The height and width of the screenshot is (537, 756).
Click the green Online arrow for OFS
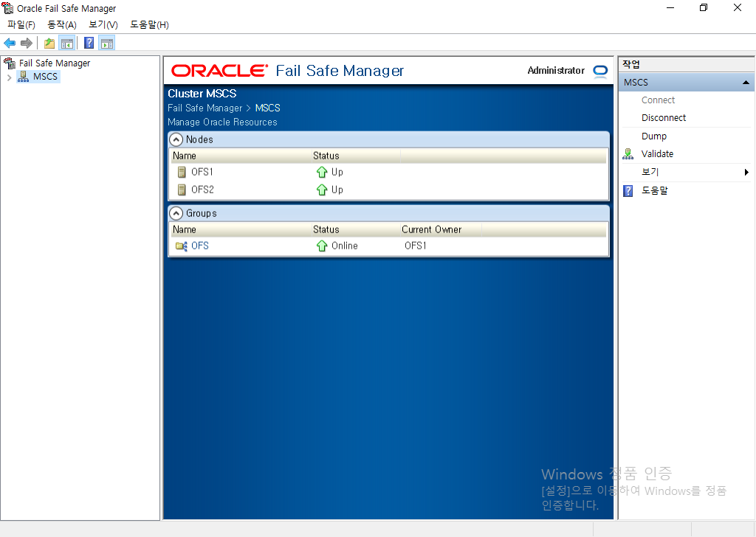[x=322, y=246]
